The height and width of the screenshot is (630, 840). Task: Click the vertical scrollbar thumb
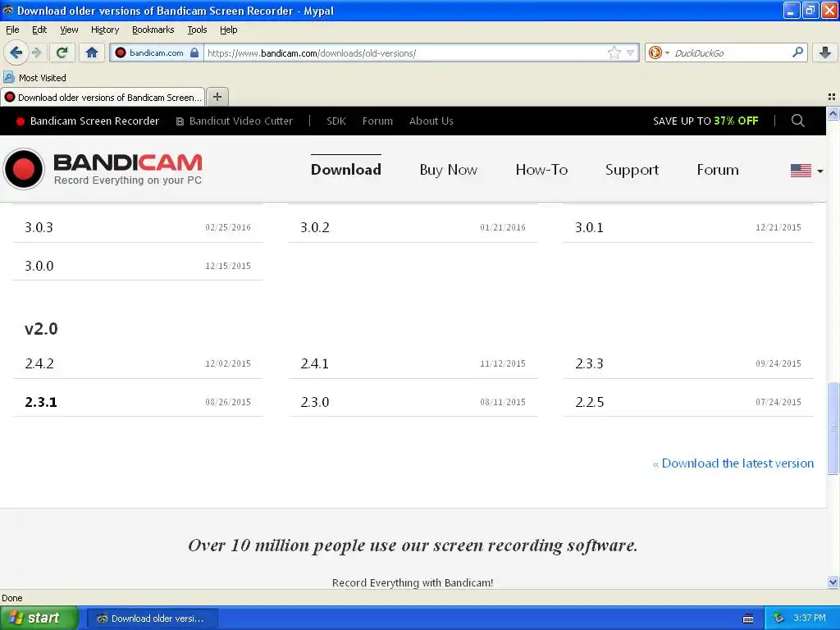[833, 428]
